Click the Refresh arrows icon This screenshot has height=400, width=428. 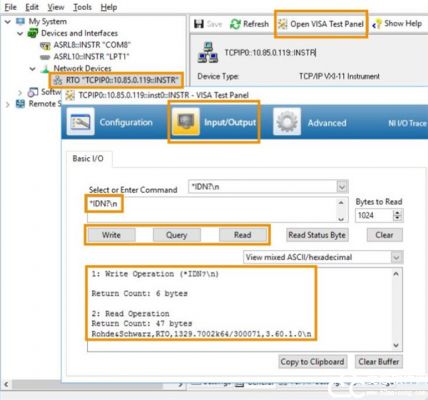pyautogui.click(x=235, y=24)
